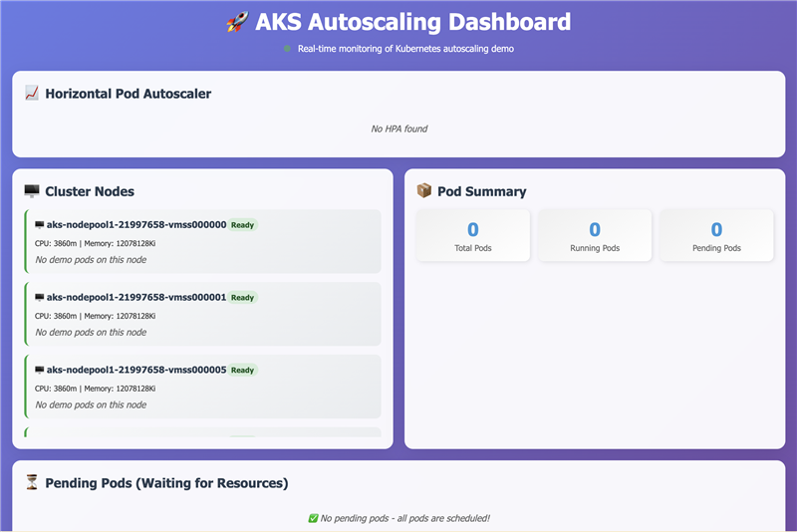Click the computer icon of node vmss000005
This screenshot has width=797, height=532.
[x=39, y=370]
